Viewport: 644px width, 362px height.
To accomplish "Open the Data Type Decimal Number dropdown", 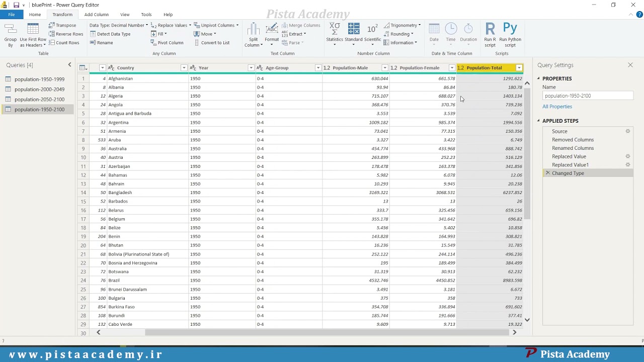I will pos(119,25).
